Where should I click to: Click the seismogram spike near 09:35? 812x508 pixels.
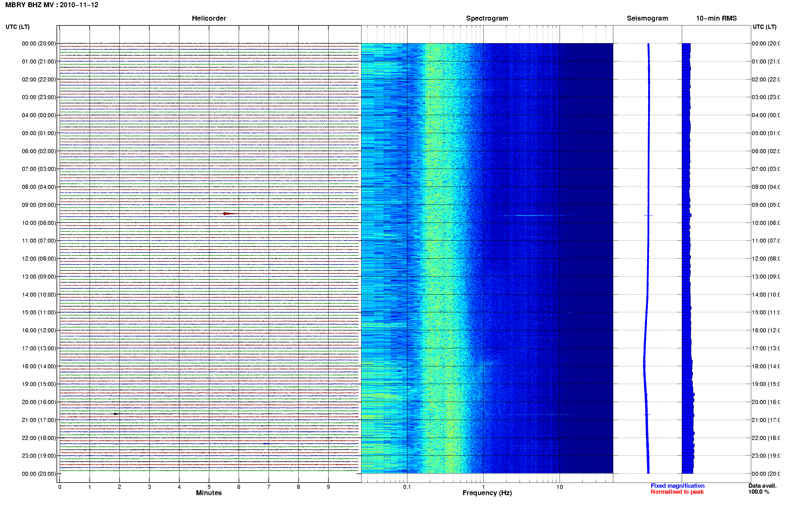pos(648,215)
